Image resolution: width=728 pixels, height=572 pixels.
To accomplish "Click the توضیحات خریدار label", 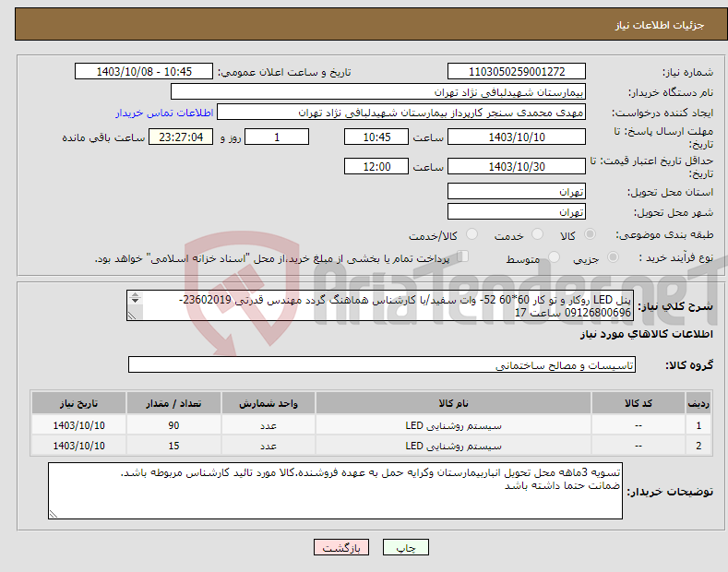I will pos(670,491).
